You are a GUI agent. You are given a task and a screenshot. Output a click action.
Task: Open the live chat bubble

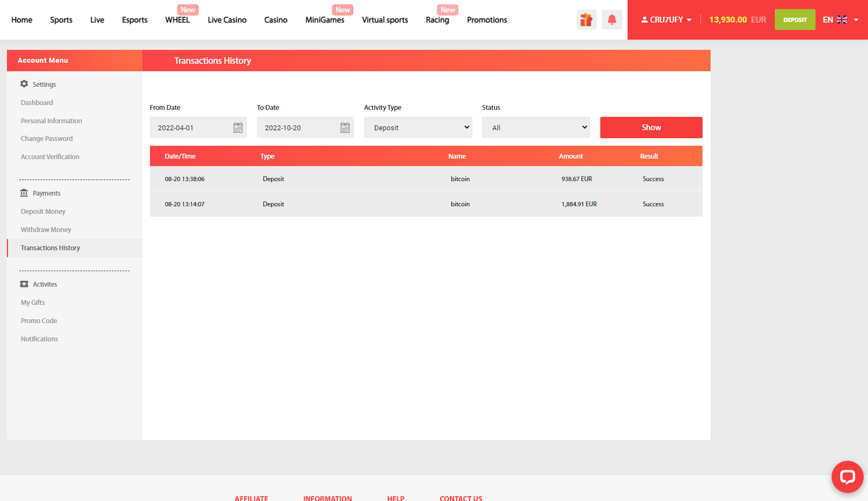click(x=847, y=476)
